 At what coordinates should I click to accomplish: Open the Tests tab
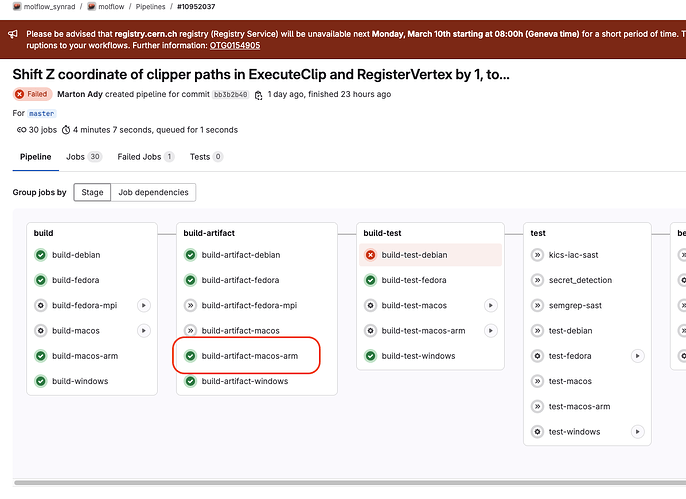206,157
